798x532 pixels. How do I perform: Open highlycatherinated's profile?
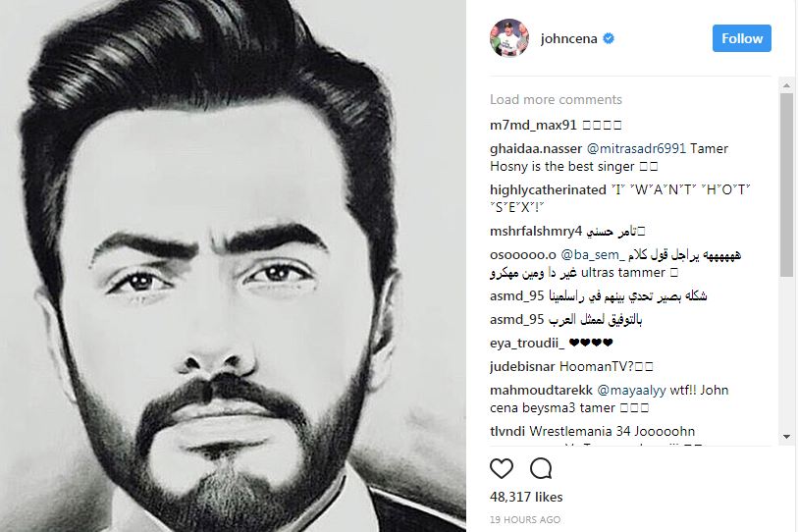(548, 189)
